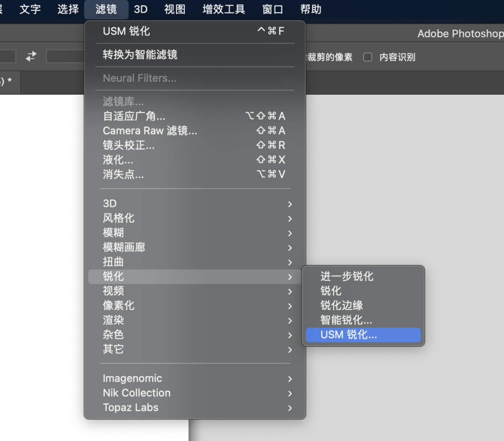Expand the 渲染 submenu
The height and width of the screenshot is (441, 504).
click(x=195, y=320)
